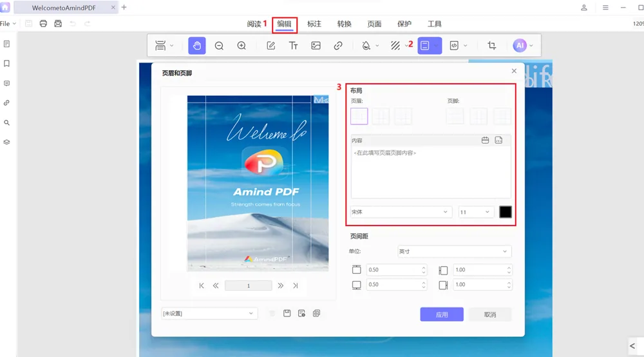Go to first page in preview

201,285
